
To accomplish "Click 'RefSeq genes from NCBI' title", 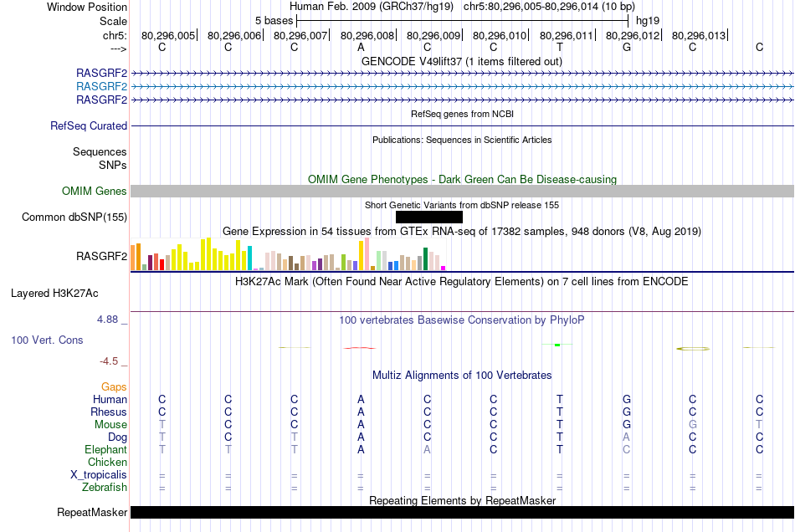I will point(462,114).
